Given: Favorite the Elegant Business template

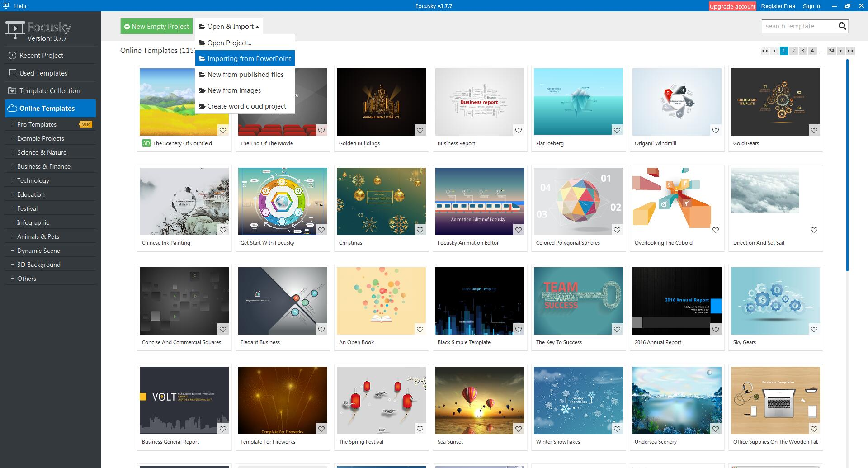Looking at the screenshot, I should pos(321,329).
